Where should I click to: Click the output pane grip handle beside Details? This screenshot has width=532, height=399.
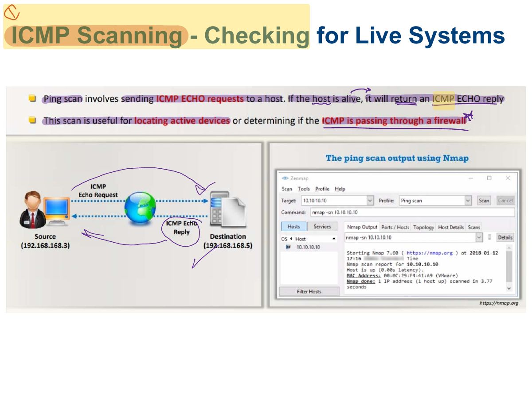[x=489, y=237]
